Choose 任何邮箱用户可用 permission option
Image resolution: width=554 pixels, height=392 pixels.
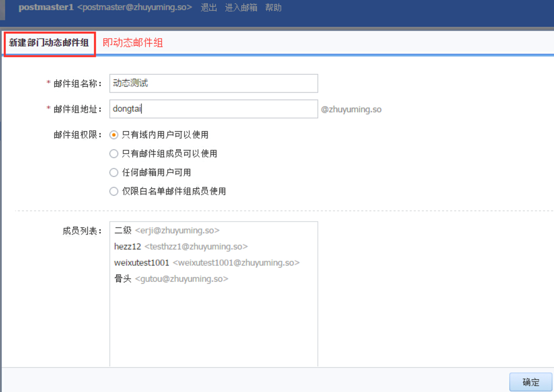click(x=114, y=173)
